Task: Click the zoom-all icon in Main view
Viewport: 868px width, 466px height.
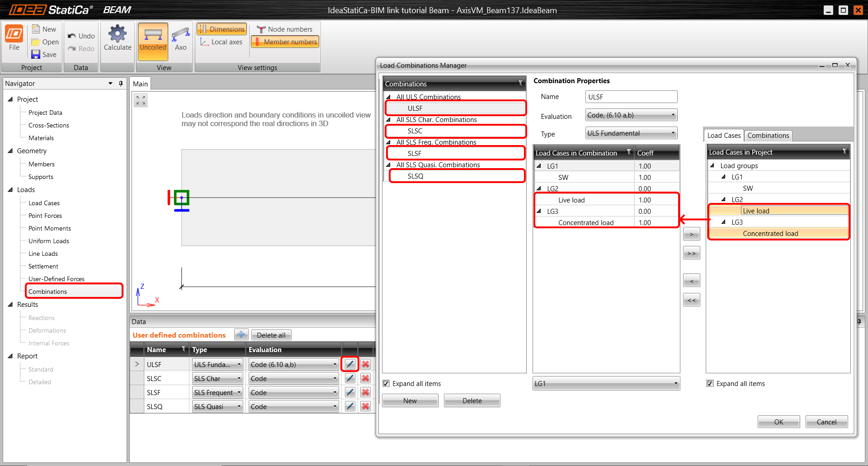Action: [x=141, y=100]
